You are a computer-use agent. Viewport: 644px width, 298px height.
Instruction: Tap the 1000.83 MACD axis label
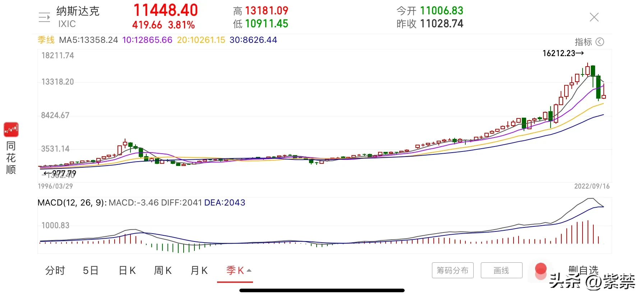coord(55,225)
